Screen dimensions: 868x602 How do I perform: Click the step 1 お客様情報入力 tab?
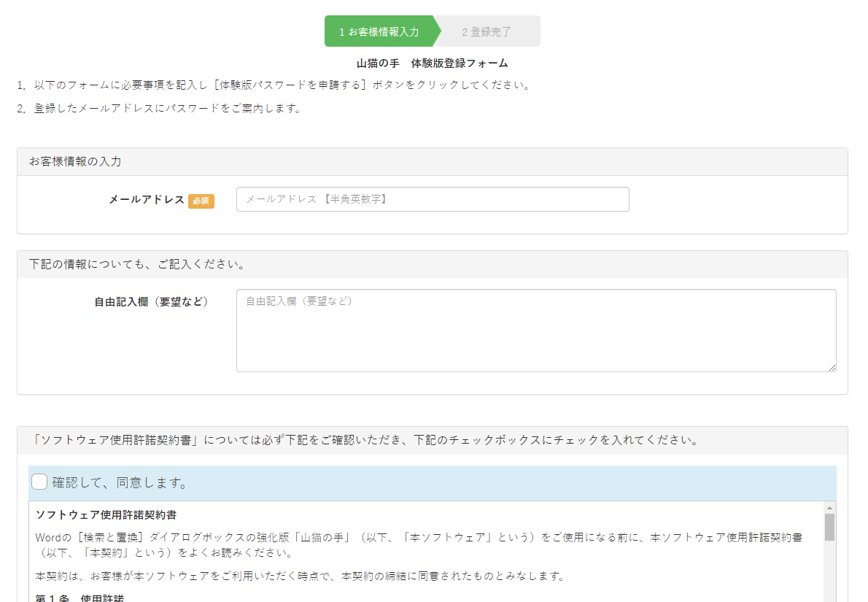[379, 32]
